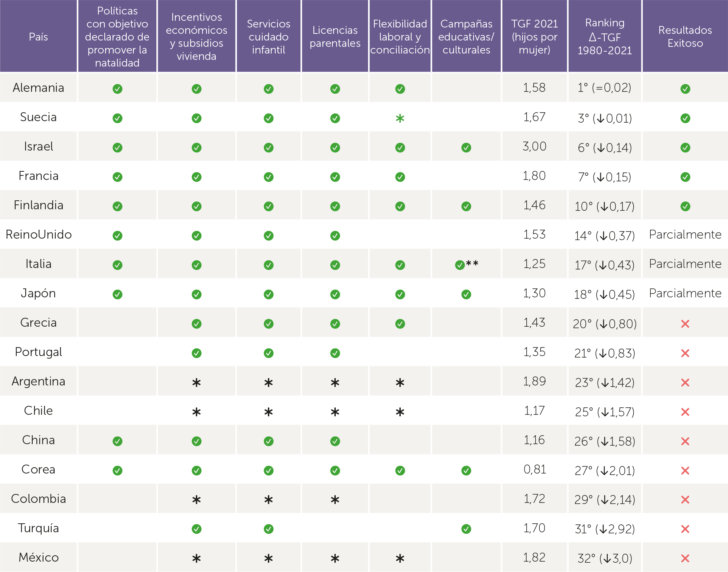
Task: Click Alemania's Resultados Exitoso green checkmark
Action: 685,89
